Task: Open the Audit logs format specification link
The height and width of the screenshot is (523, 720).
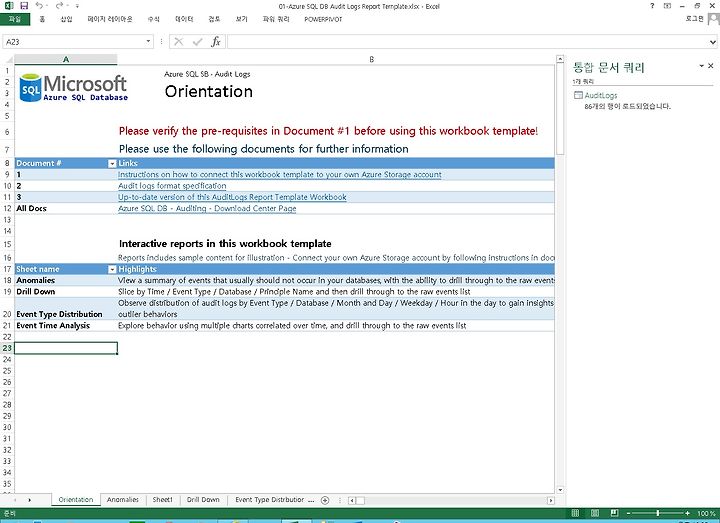Action: click(172, 186)
